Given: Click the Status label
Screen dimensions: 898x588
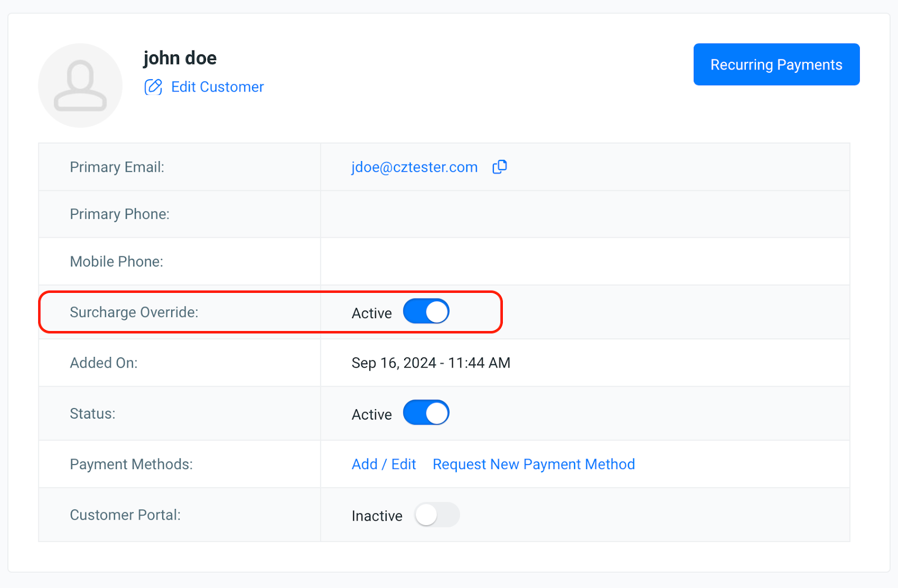Looking at the screenshot, I should point(93,414).
